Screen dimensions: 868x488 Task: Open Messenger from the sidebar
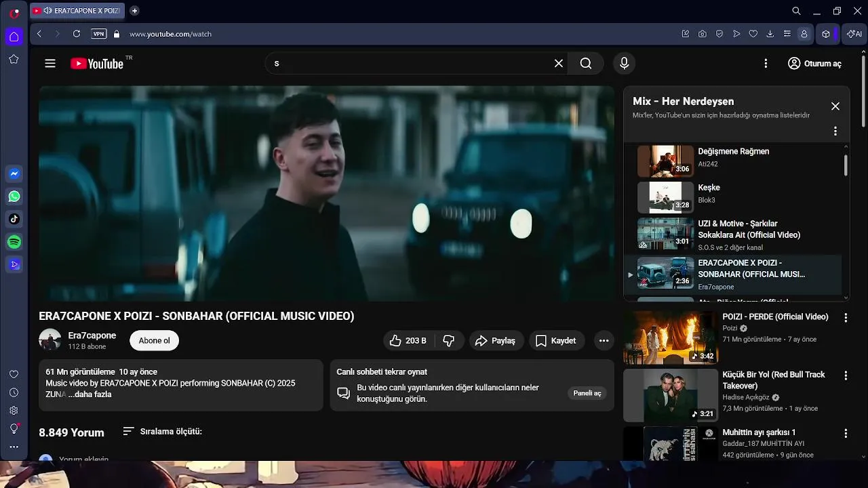pyautogui.click(x=14, y=174)
